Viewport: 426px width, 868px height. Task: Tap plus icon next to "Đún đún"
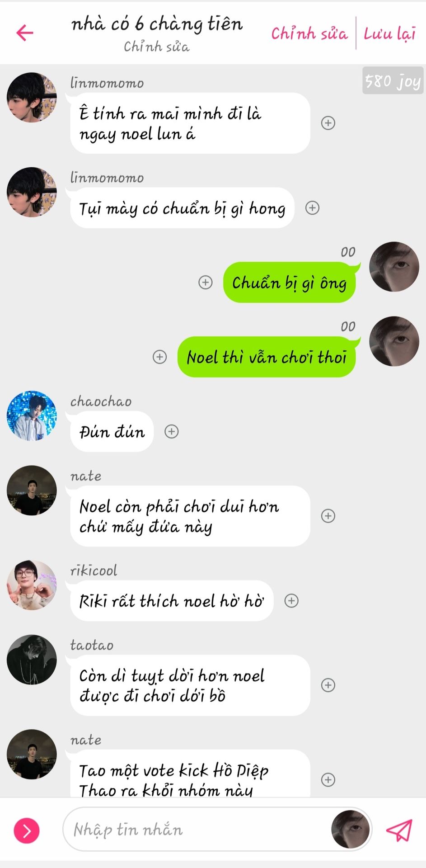[172, 431]
